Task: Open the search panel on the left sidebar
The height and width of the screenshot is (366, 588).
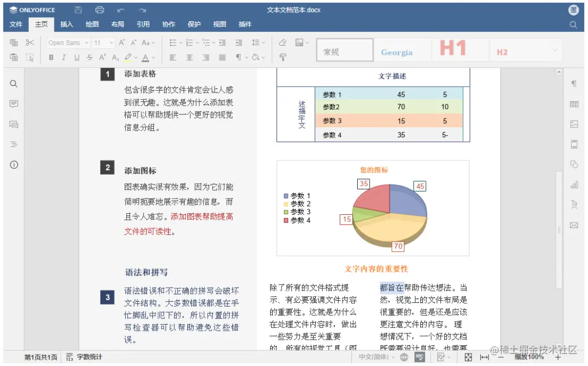Action: (x=14, y=83)
